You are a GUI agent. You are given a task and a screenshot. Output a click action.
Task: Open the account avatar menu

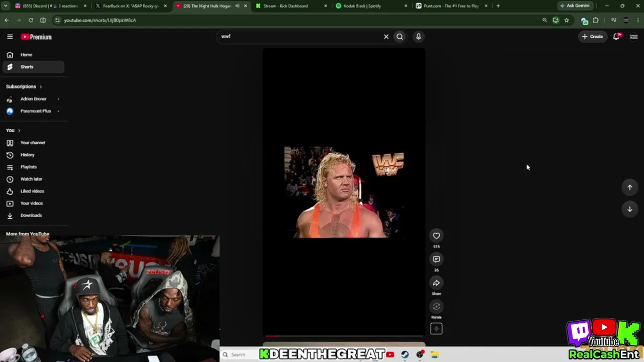[633, 37]
